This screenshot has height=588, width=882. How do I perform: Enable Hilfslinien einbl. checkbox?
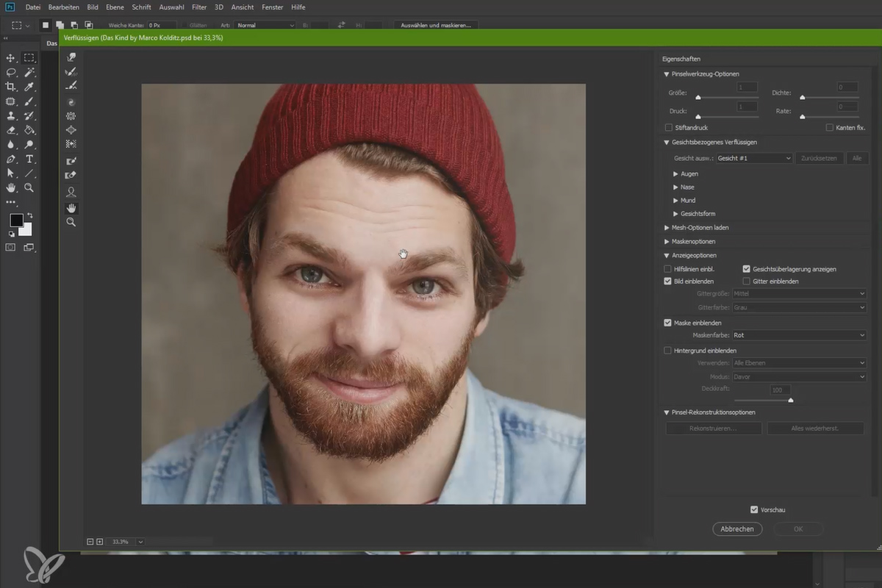[x=667, y=269]
